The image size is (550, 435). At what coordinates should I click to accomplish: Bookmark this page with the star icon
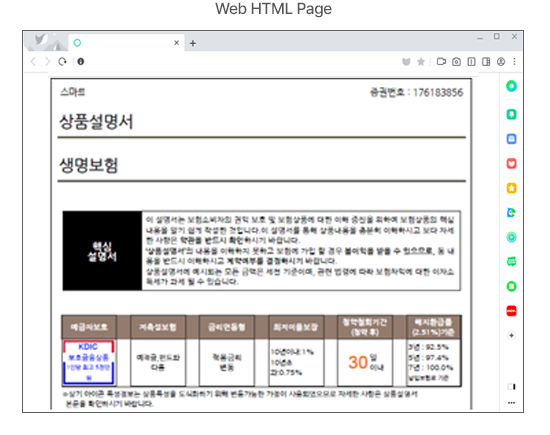click(x=421, y=62)
